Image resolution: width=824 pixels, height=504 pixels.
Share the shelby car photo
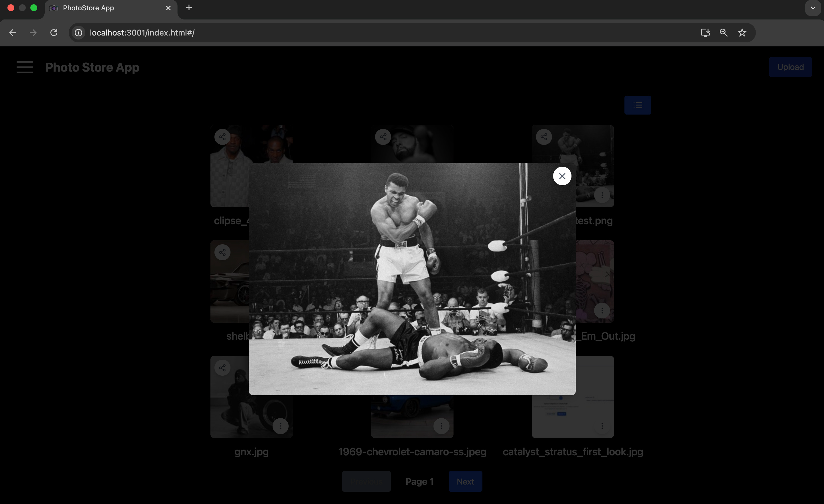[x=222, y=253]
